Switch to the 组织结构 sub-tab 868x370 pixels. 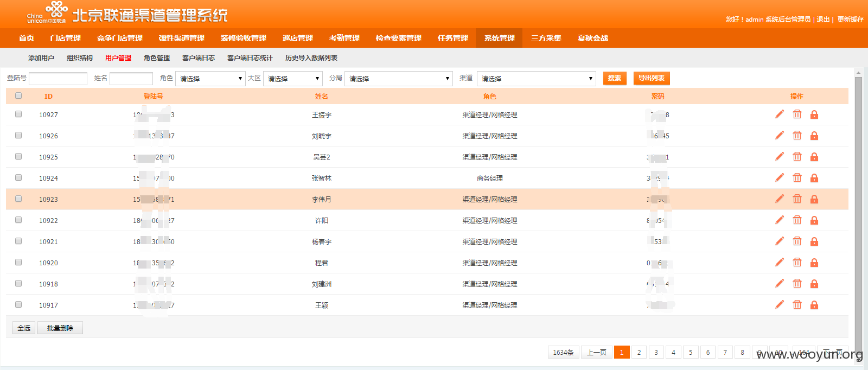pos(80,58)
